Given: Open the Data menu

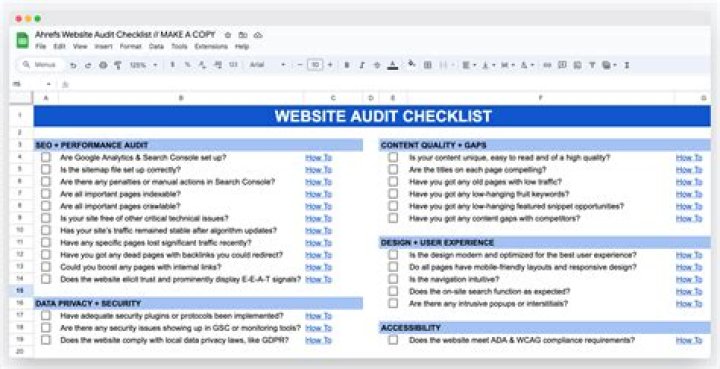Looking at the screenshot, I should [156, 46].
